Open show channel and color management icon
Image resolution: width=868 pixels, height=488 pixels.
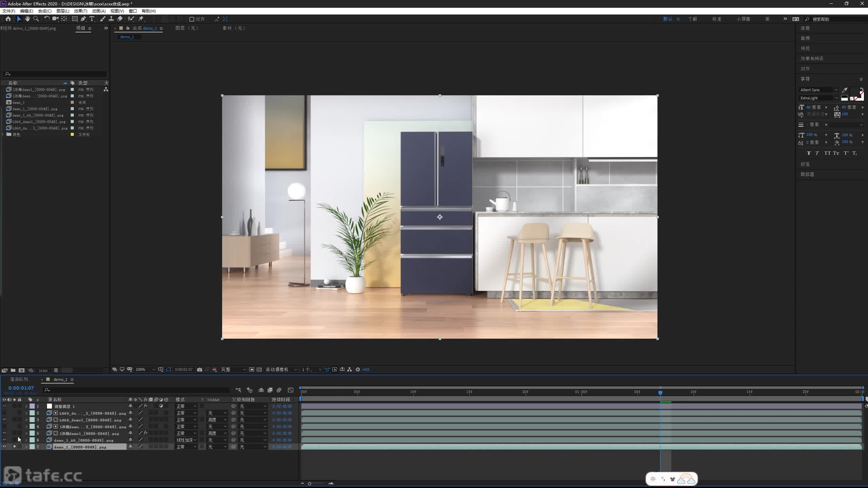[215, 369]
